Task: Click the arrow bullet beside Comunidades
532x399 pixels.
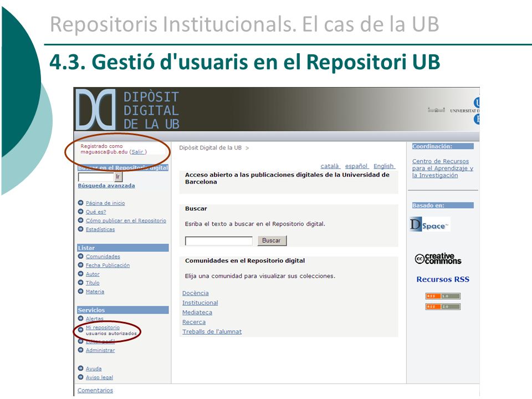Action: [80, 256]
